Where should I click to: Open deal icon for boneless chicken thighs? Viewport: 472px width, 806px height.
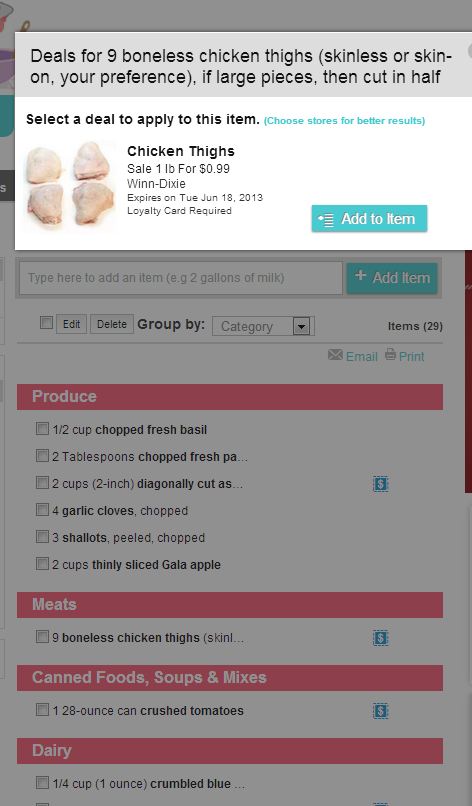pyautogui.click(x=380, y=638)
